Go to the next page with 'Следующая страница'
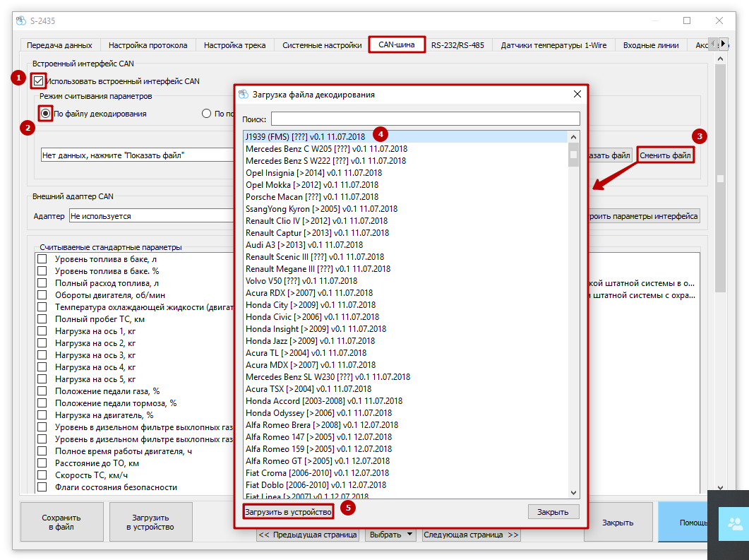Viewport: 749px width, 560px height. 471,535
